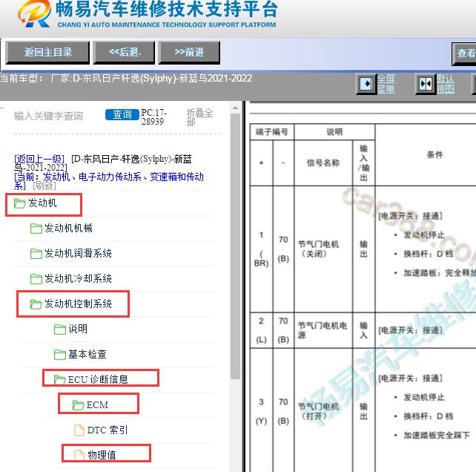The image size is (476, 472).
Task: Click the left panel vertical scrollbar thumb
Action: (x=235, y=246)
